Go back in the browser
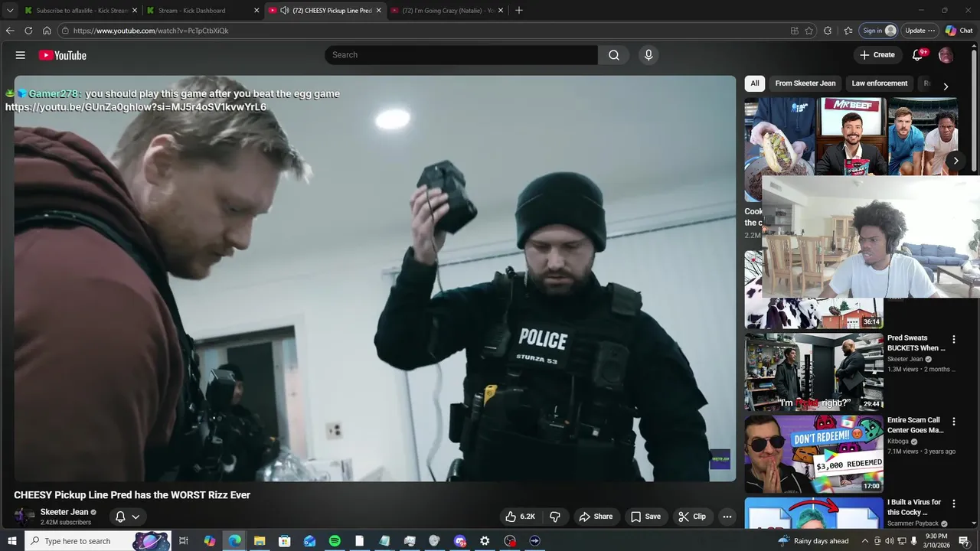 (10, 31)
